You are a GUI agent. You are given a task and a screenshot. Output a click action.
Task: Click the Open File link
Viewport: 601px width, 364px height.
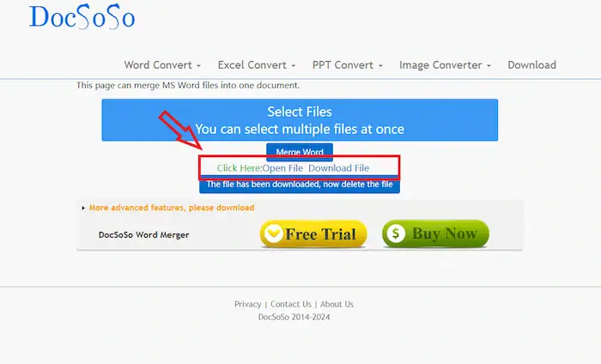click(282, 168)
